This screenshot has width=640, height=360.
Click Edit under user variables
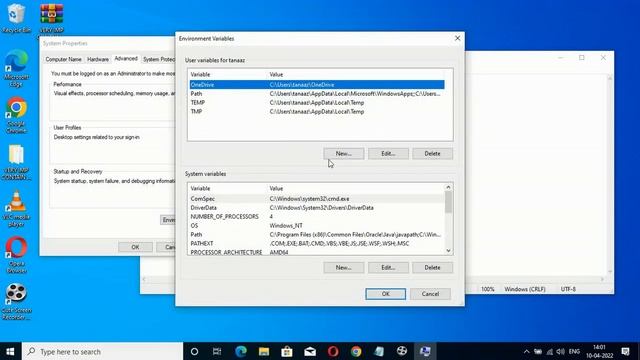[388, 153]
